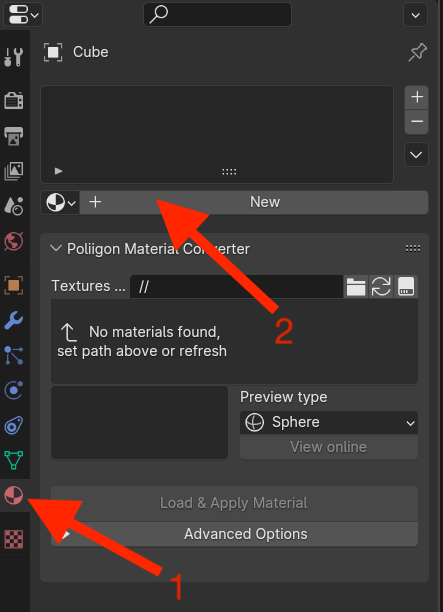Open the Render properties tab
Screen dimensions: 443x612
pyautogui.click(x=14, y=100)
